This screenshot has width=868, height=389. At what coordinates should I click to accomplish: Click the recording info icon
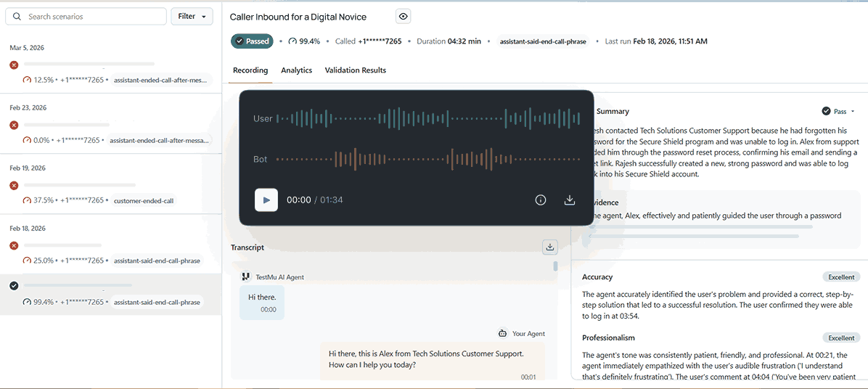point(541,200)
